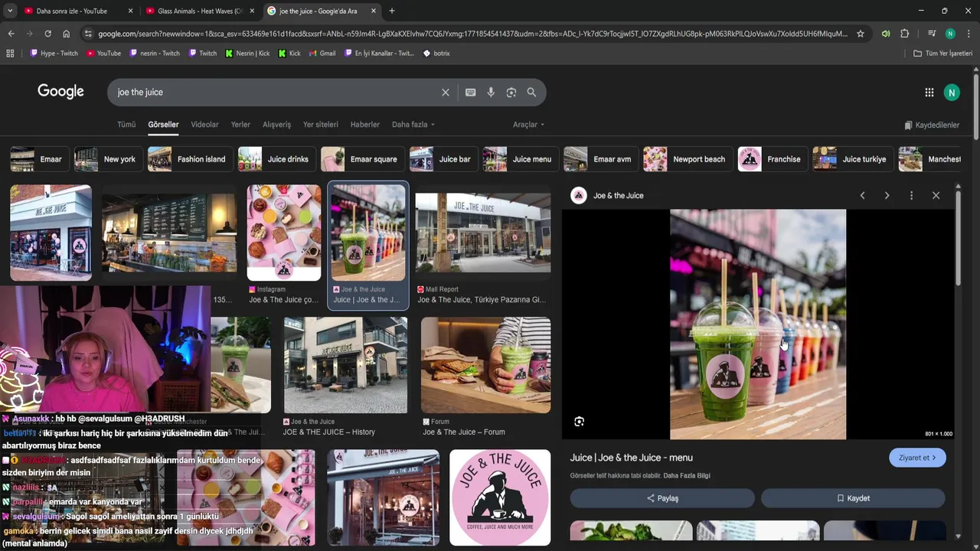Filter by Emaar chip
This screenshot has width=980, height=551.
39,159
